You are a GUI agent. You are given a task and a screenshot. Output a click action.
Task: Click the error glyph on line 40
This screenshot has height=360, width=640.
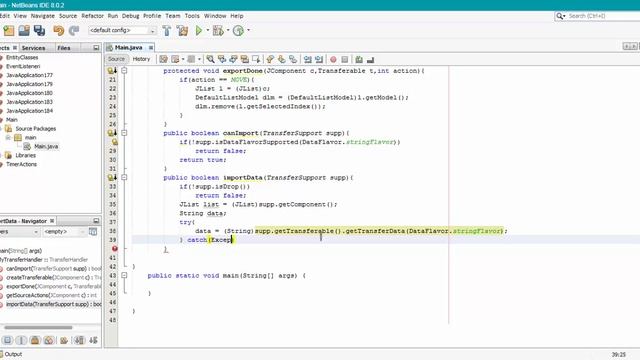pos(115,249)
